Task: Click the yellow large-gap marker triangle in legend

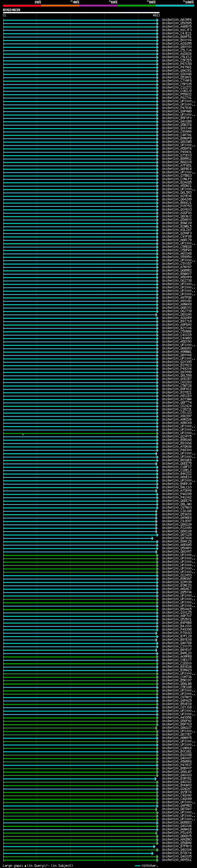Action: [x=25, y=866]
